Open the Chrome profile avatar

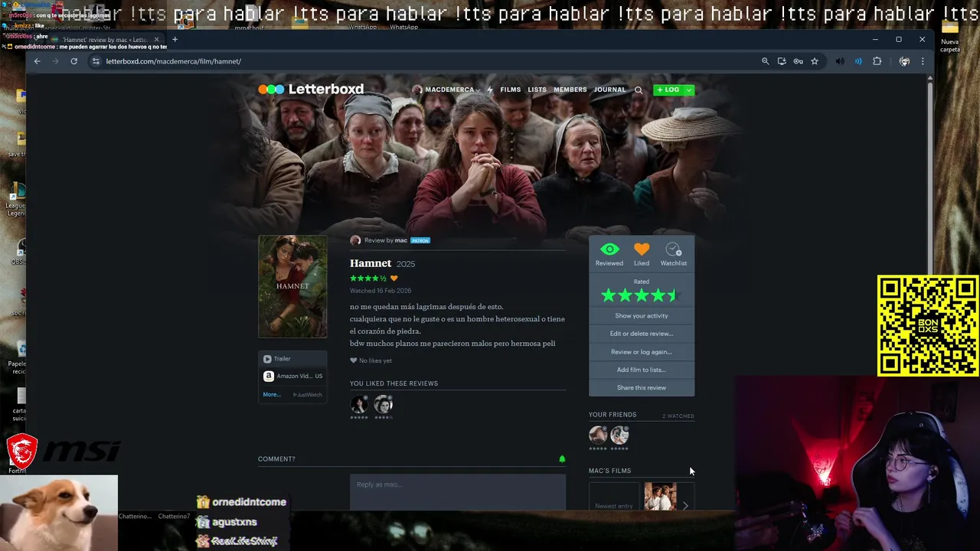point(904,61)
